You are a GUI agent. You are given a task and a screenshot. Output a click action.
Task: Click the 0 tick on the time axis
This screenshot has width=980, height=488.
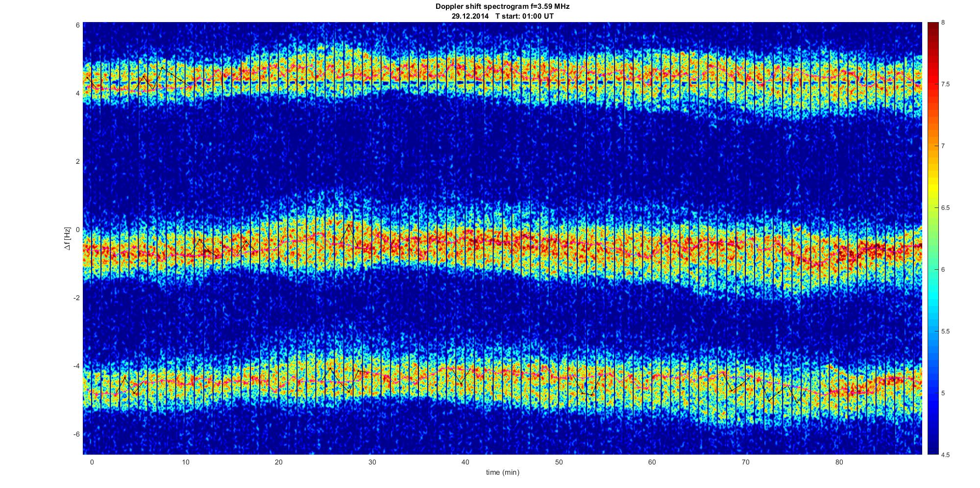click(x=92, y=462)
